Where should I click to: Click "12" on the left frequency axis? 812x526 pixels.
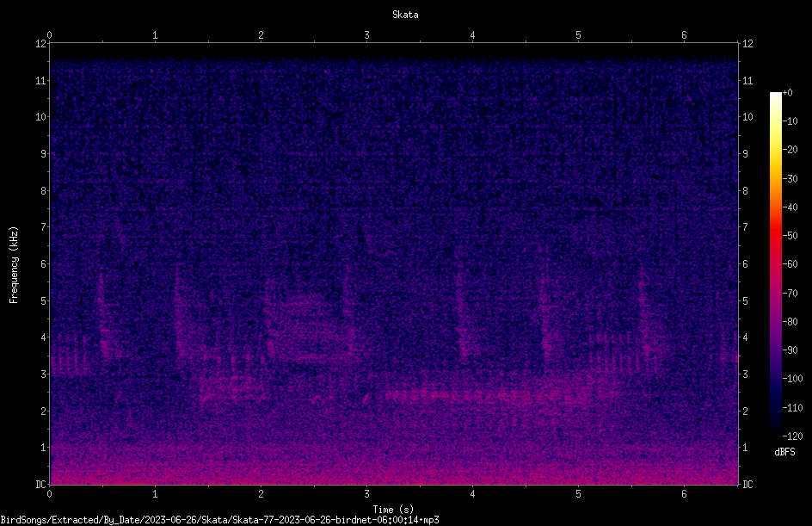click(41, 44)
